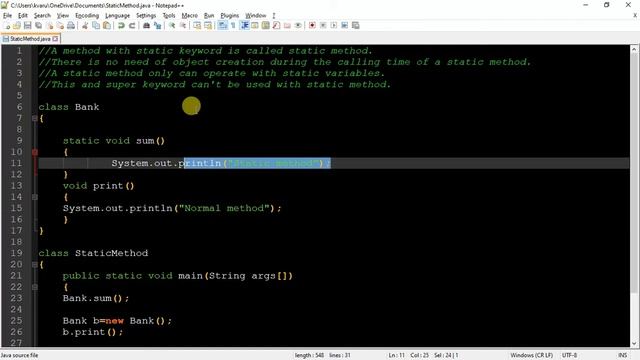
Task: Toggle Word Wrap in the toolbar
Action: pos(222,25)
